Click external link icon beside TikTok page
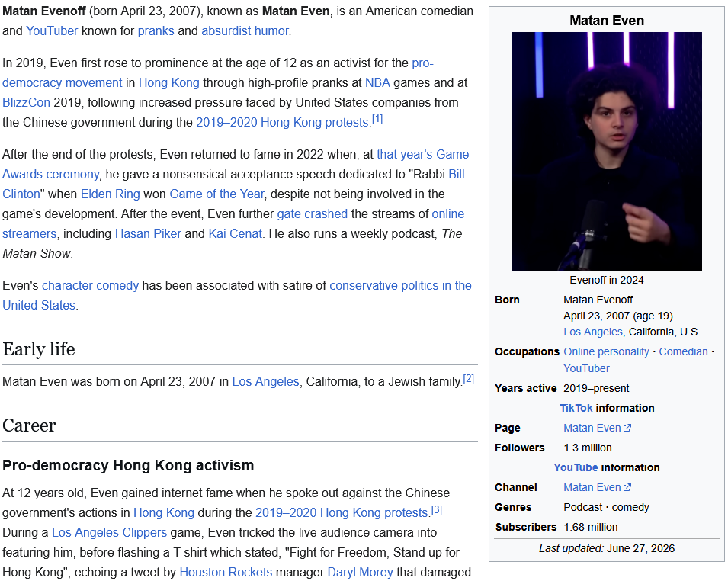Image resolution: width=728 pixels, height=581 pixels. click(x=627, y=429)
